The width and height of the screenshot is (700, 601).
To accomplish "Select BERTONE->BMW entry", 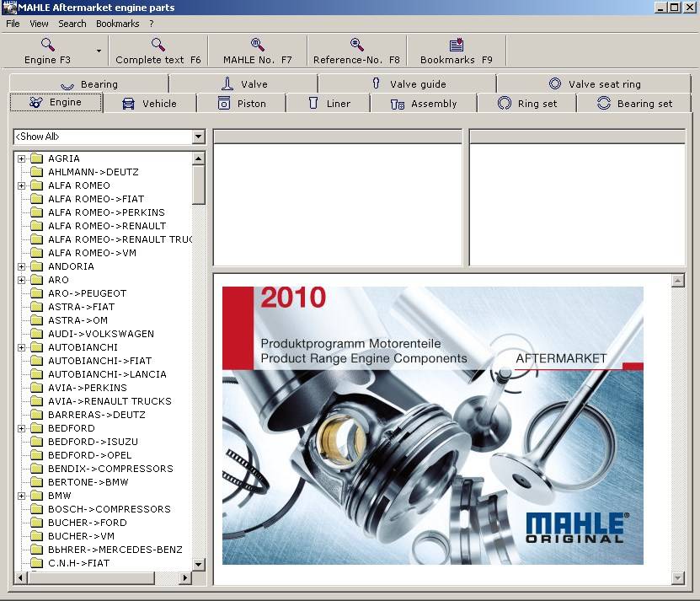I will click(x=88, y=482).
